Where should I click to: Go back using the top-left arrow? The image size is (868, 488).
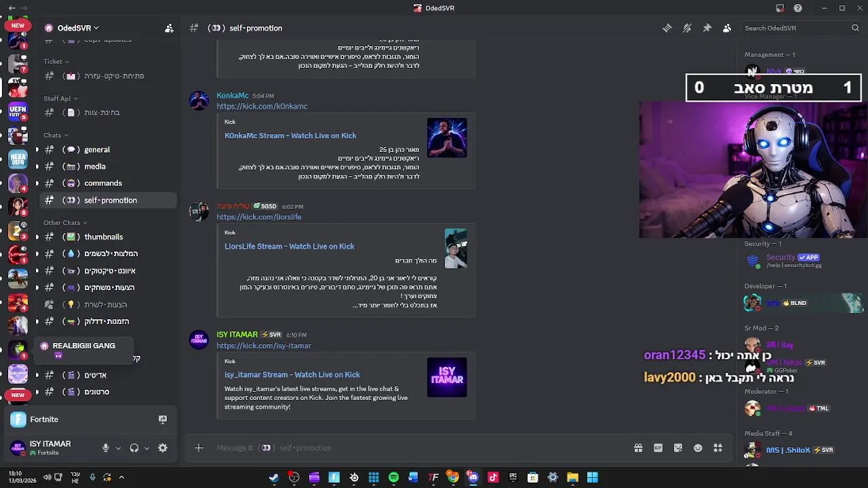(x=12, y=8)
